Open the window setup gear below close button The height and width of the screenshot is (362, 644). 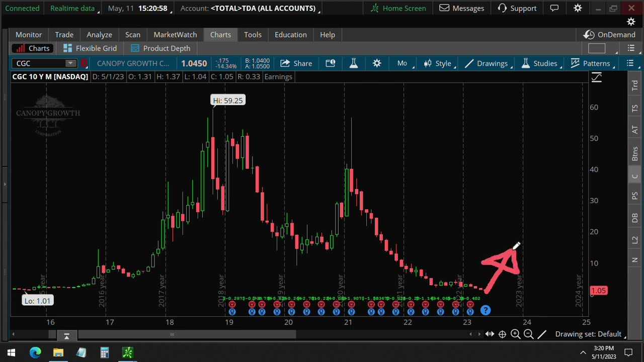(631, 22)
